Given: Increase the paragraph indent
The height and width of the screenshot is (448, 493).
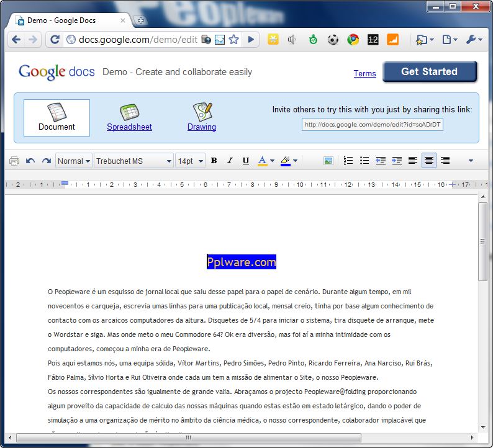Looking at the screenshot, I should click(397, 161).
